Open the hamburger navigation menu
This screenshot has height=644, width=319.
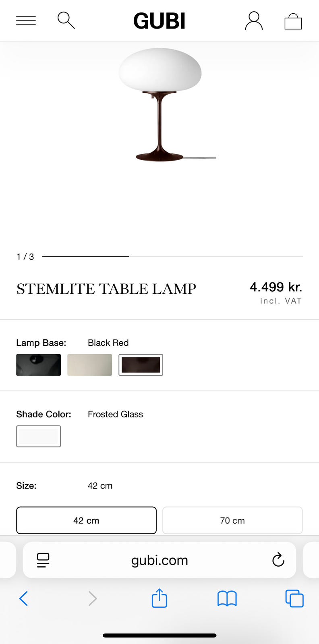26,21
